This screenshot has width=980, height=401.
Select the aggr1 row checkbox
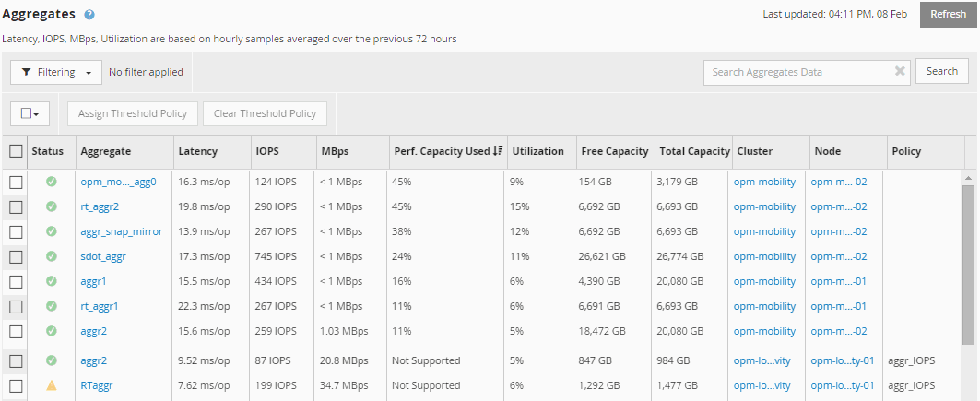point(16,281)
